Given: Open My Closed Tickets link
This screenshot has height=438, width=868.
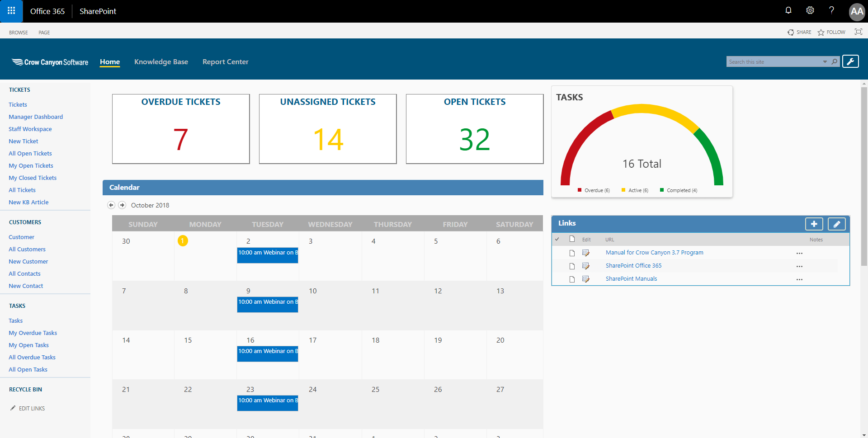Looking at the screenshot, I should (x=33, y=178).
